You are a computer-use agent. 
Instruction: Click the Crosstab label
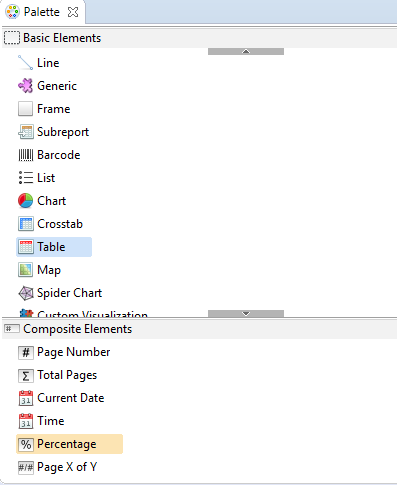point(60,224)
